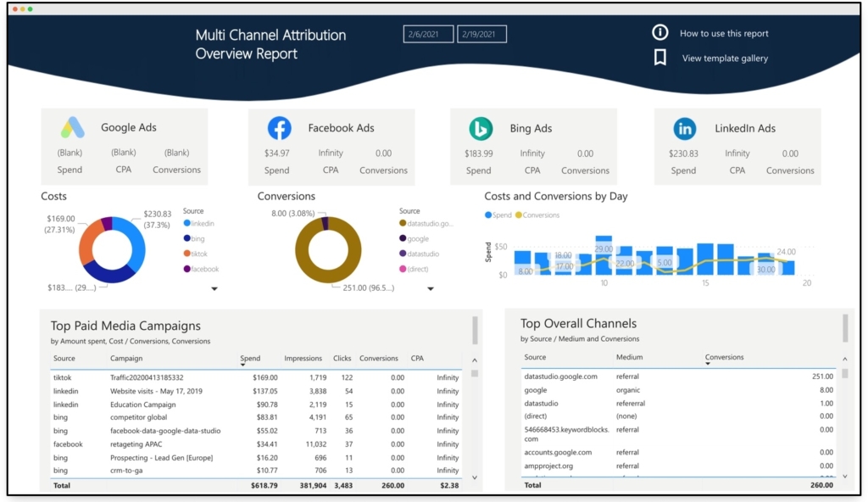Click the Facebook Ads logo icon
Screen dimensions: 868x502
pyautogui.click(x=280, y=128)
